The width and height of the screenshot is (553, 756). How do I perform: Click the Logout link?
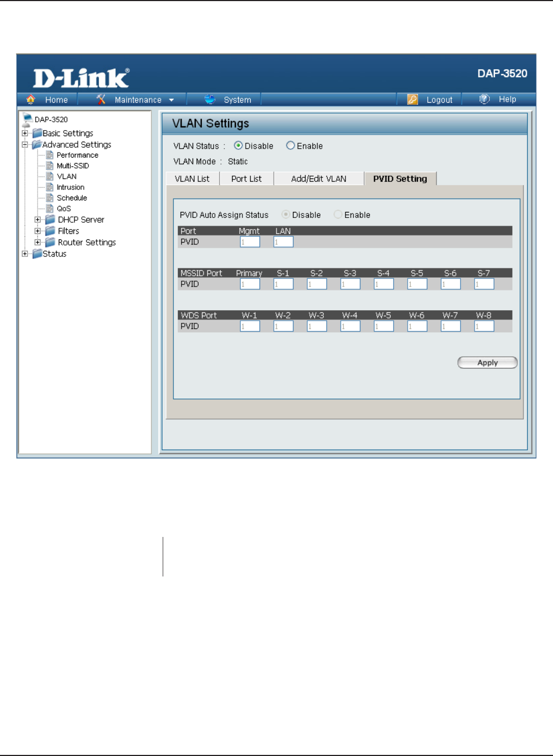tap(439, 99)
